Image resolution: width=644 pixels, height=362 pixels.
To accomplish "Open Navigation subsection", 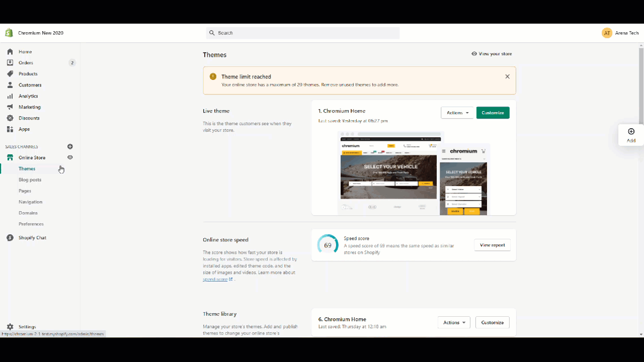I will pyautogui.click(x=31, y=202).
